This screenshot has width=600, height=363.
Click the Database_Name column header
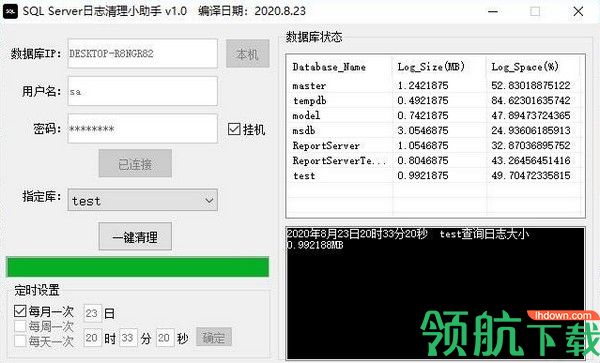pos(339,67)
